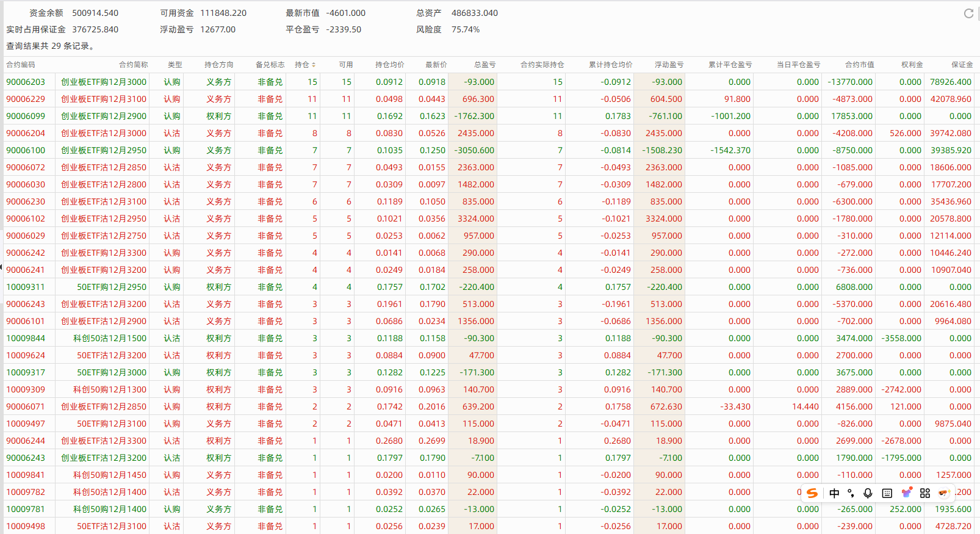The image size is (980, 534).
Task: Open contract code 90006203
Action: click(x=26, y=82)
